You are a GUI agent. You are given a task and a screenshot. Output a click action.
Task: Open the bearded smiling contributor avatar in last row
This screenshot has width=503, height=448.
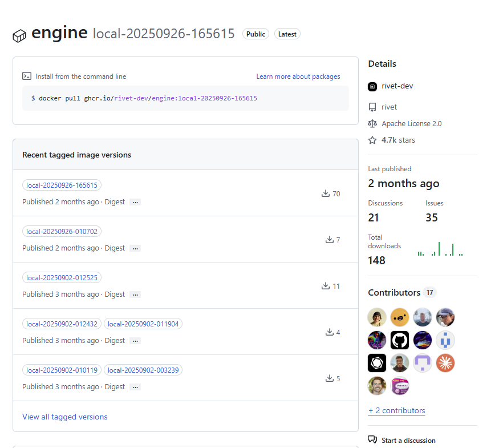click(x=377, y=386)
